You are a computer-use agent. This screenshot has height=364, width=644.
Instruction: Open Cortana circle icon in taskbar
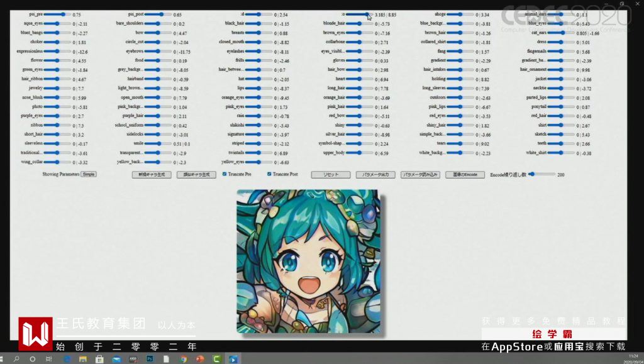pyautogui.click(x=33, y=359)
